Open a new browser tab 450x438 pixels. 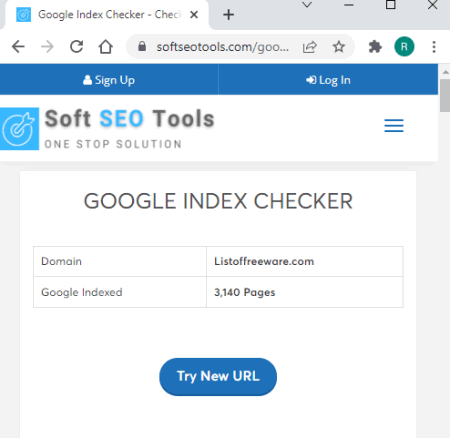tap(229, 15)
